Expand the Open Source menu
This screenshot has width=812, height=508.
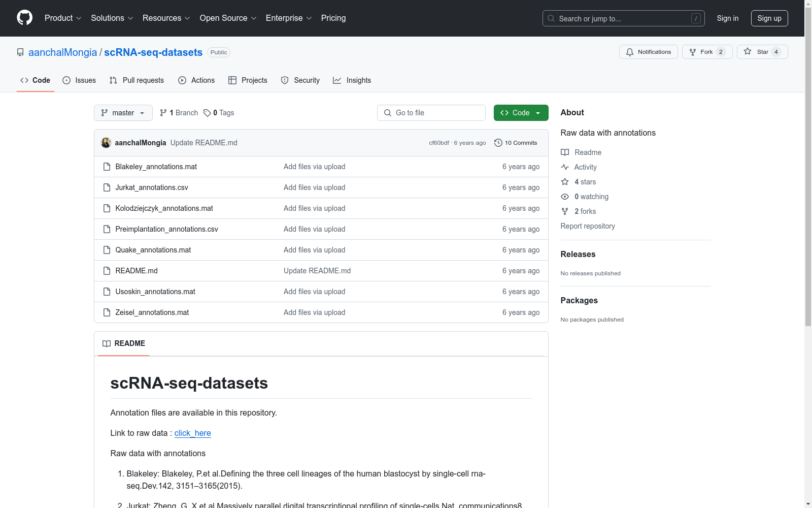point(228,18)
